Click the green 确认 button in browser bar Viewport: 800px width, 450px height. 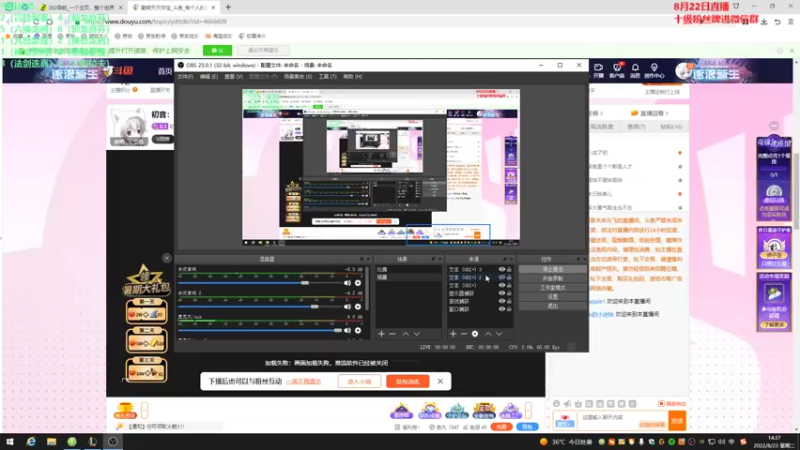pos(217,51)
